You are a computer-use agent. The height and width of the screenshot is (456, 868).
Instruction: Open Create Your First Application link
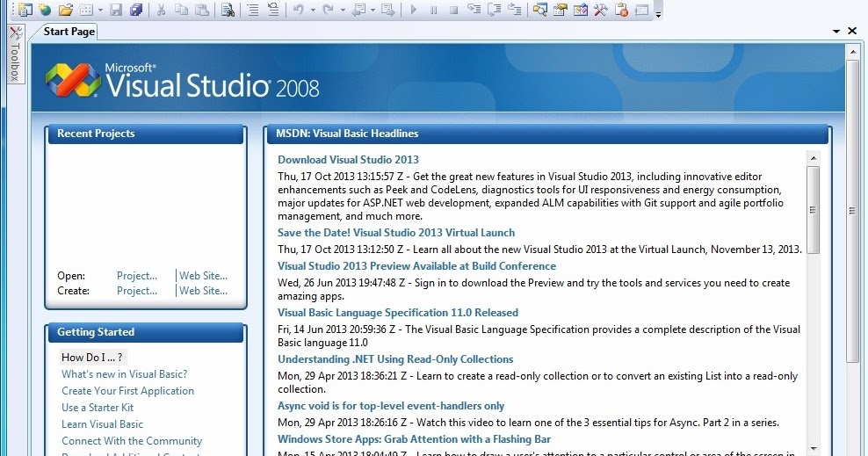128,391
